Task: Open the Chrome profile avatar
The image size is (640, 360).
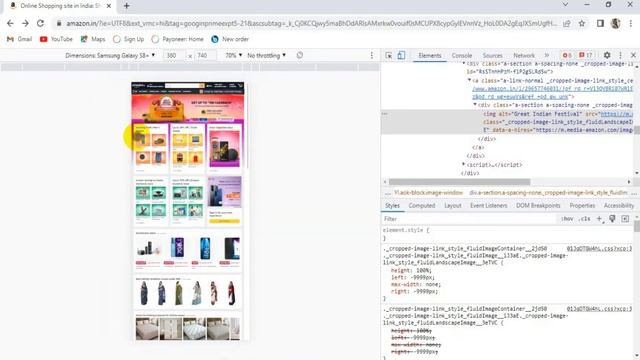Action: 616,24
